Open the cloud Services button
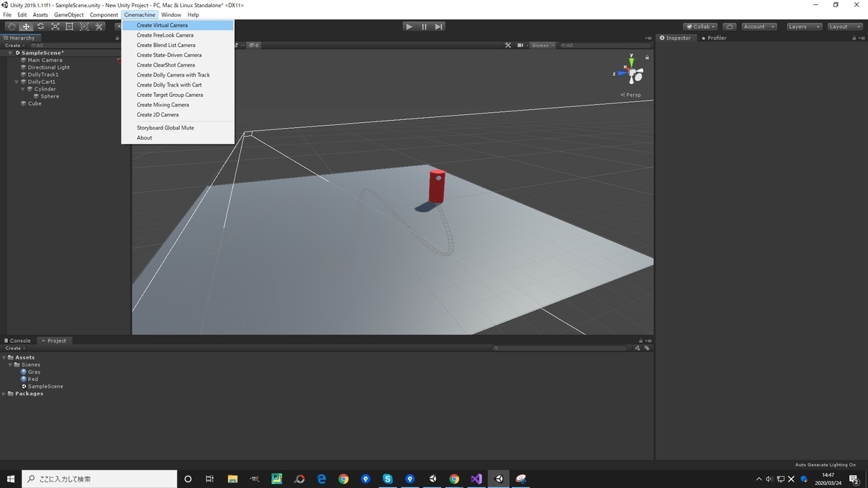868x488 pixels. coord(730,27)
